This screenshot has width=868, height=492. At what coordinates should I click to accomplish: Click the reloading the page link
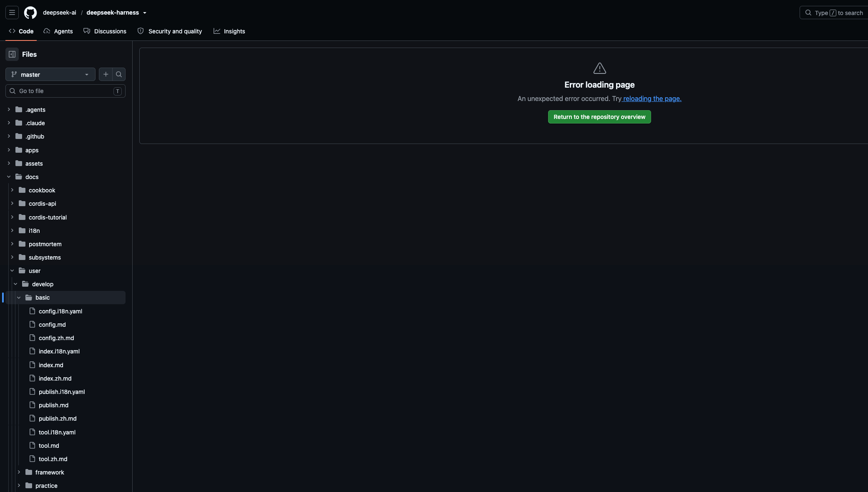click(x=652, y=98)
